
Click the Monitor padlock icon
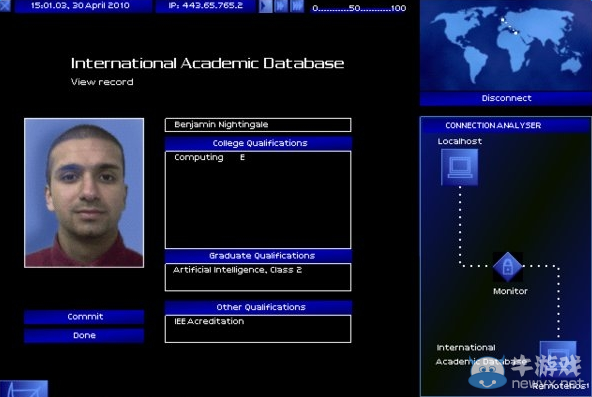[508, 267]
